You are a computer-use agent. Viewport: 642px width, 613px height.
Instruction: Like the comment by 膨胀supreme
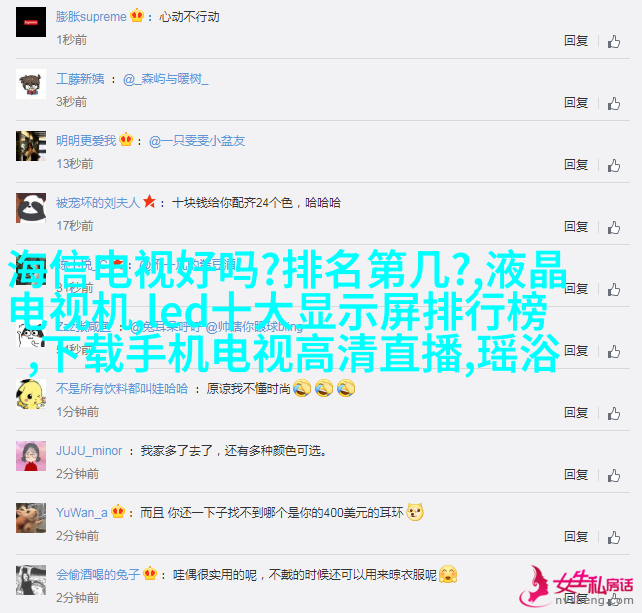coord(614,41)
